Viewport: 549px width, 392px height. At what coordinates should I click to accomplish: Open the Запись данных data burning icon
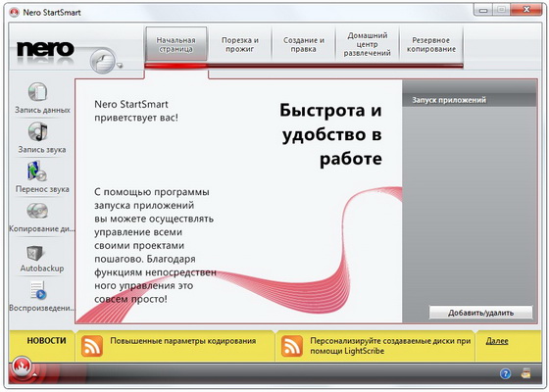coord(37,92)
